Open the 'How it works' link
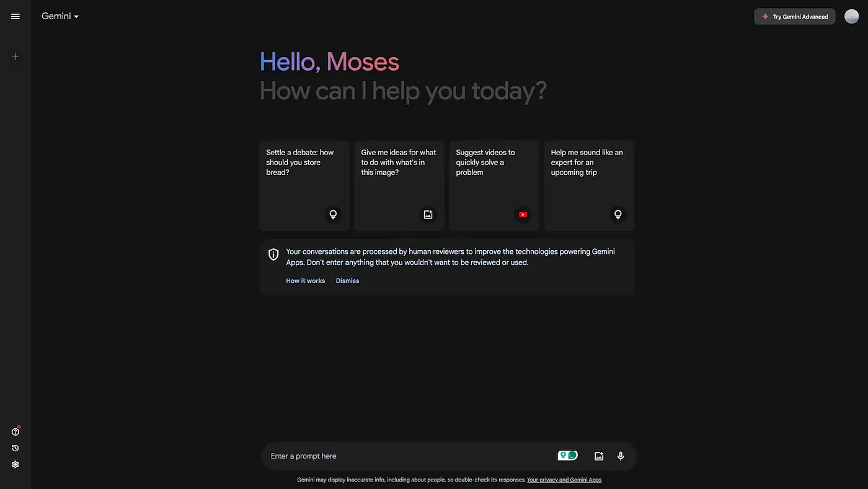The width and height of the screenshot is (868, 489). click(x=306, y=281)
